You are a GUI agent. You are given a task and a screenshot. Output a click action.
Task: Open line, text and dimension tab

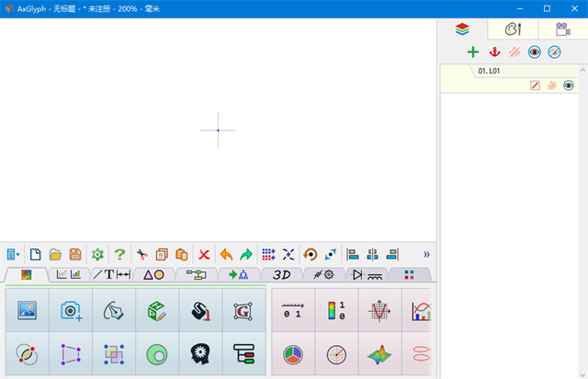tap(112, 274)
